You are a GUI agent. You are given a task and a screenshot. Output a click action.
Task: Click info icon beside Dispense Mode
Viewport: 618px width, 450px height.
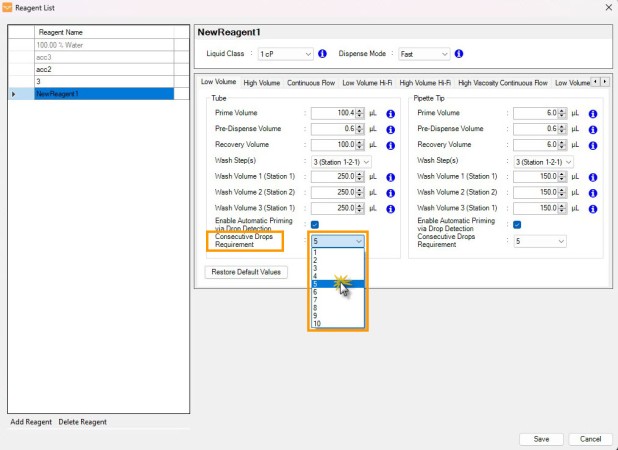point(458,54)
